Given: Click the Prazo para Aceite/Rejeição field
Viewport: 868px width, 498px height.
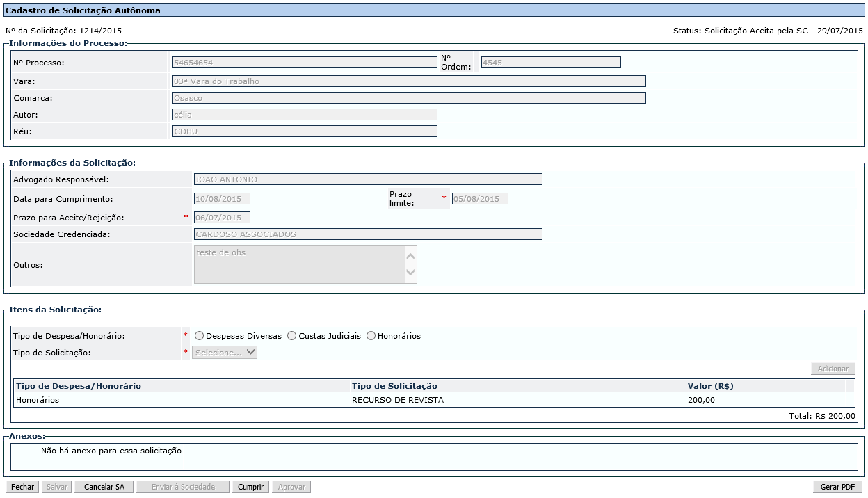Looking at the screenshot, I should (222, 218).
